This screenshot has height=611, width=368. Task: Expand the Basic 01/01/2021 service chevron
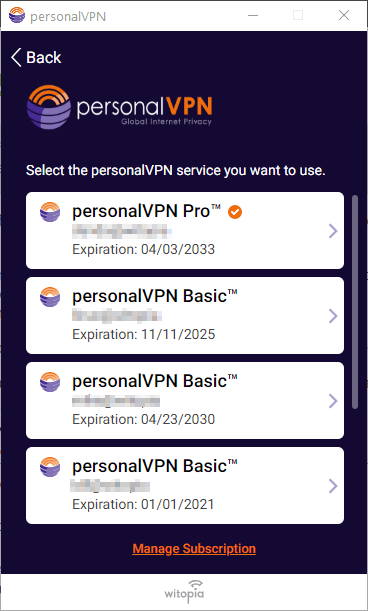333,486
